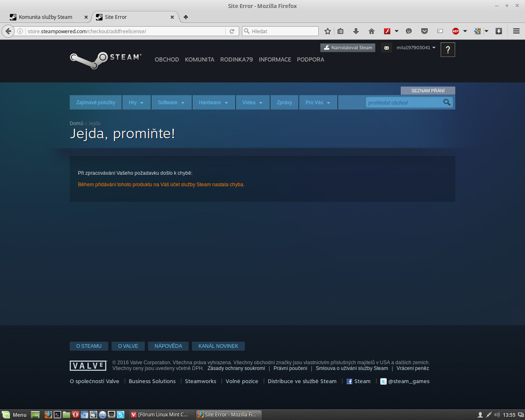Reload the page with refresh button
This screenshot has height=420, width=525.
(232, 31)
